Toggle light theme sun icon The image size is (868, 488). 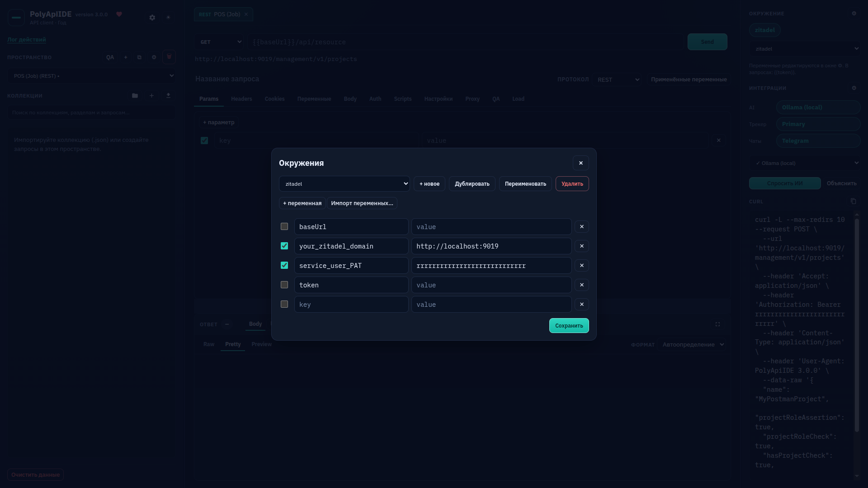point(168,17)
